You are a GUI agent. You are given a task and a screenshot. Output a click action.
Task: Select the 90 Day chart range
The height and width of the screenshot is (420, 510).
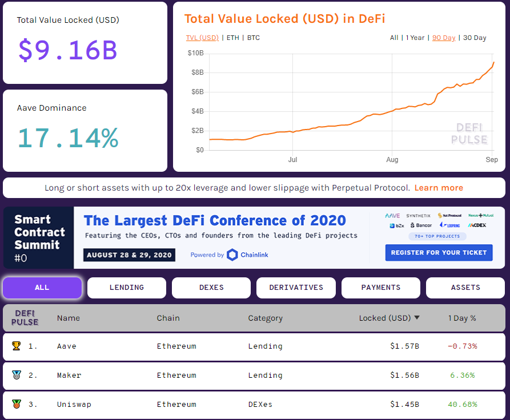(444, 38)
